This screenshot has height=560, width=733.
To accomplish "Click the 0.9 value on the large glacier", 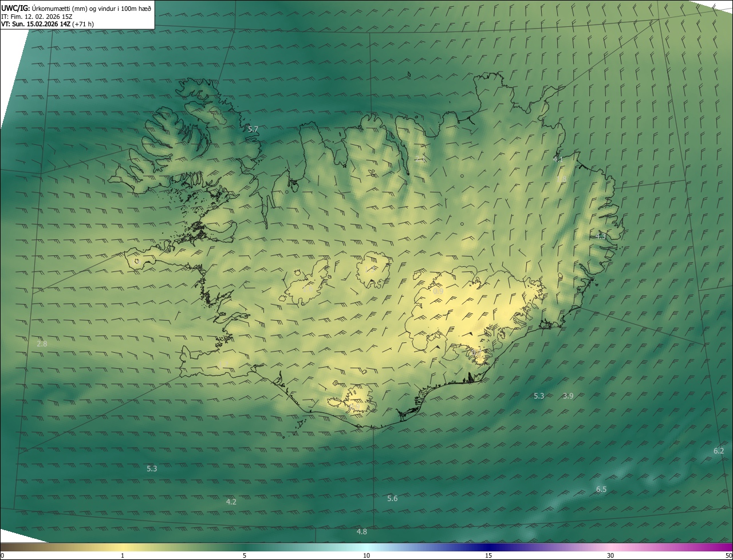I will (x=438, y=291).
